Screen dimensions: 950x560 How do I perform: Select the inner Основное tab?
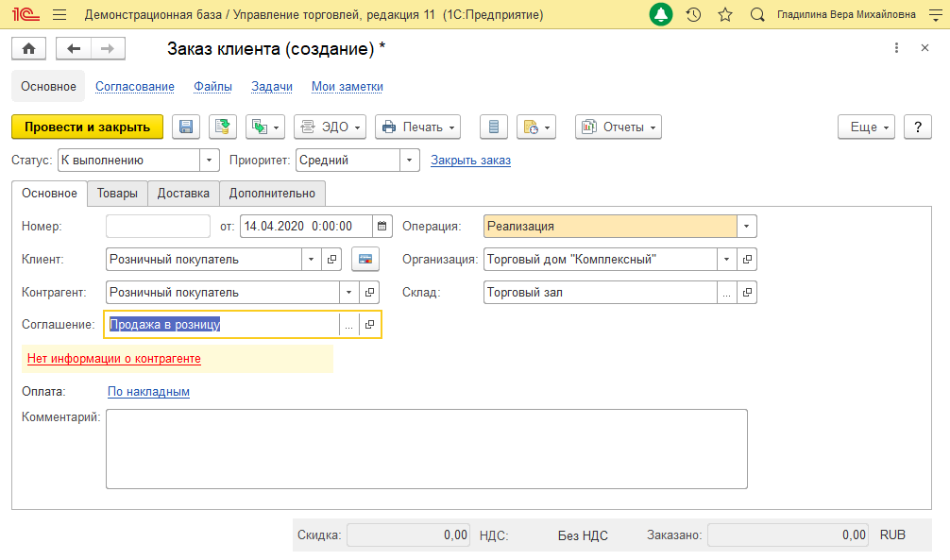pyautogui.click(x=49, y=194)
